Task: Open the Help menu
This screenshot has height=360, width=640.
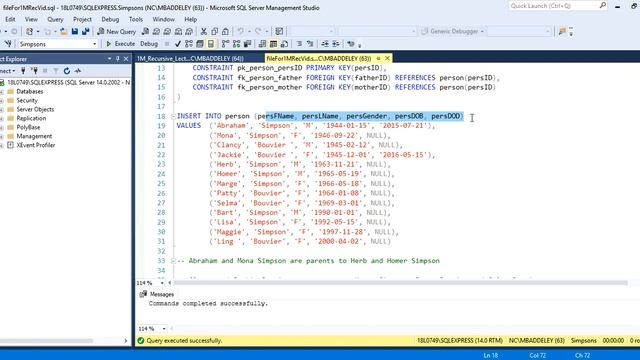Action: (191, 19)
